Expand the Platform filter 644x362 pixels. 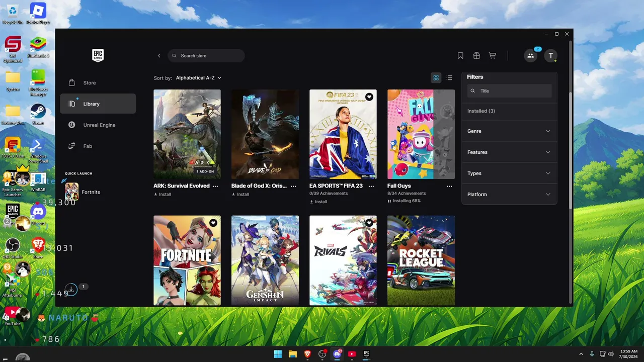click(509, 195)
